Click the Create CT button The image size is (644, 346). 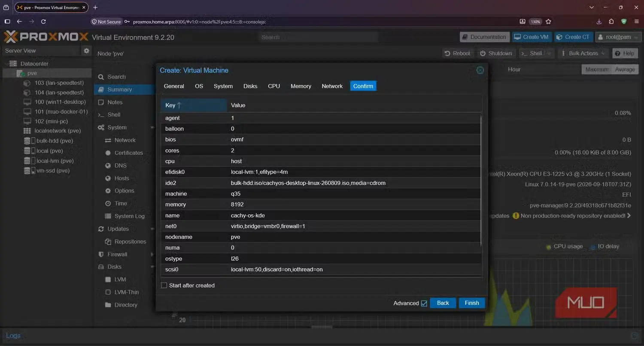click(574, 37)
